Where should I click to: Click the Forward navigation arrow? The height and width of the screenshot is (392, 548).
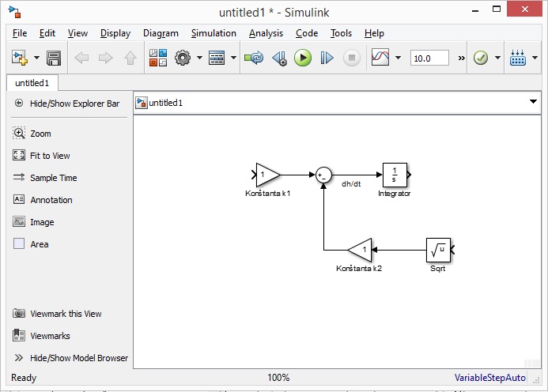105,58
